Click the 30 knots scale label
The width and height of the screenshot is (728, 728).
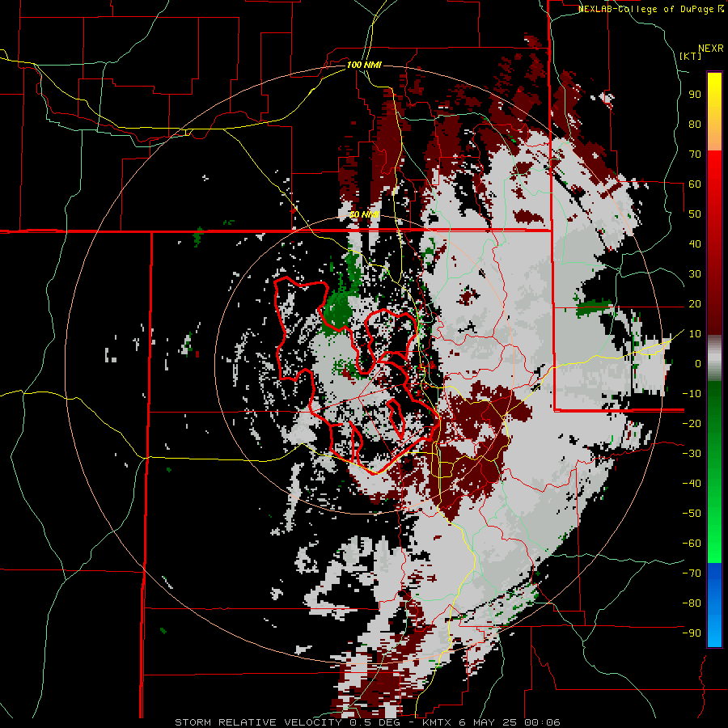tap(695, 274)
